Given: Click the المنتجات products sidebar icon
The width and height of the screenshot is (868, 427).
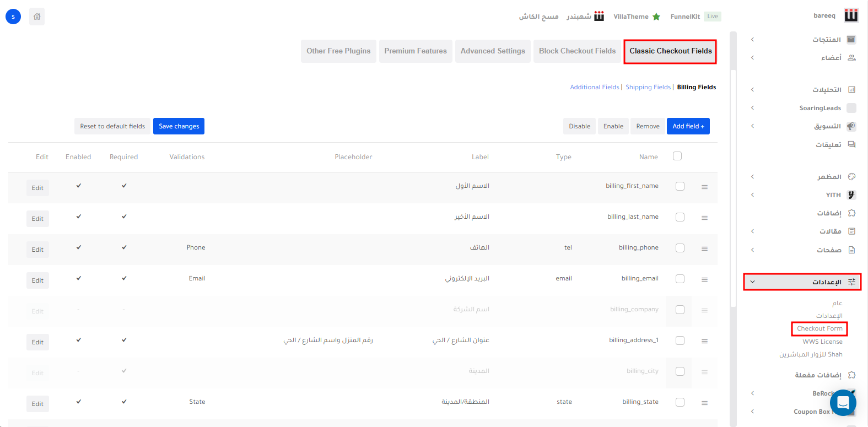Looking at the screenshot, I should (x=851, y=40).
